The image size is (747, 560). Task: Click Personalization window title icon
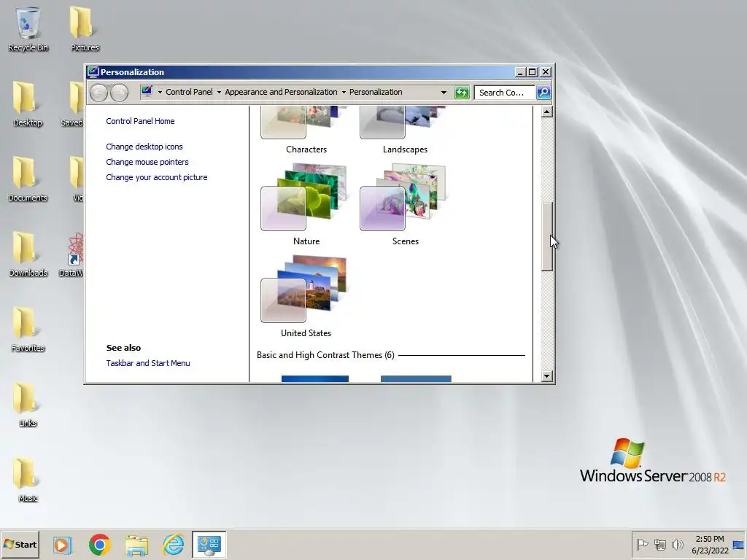pos(93,72)
